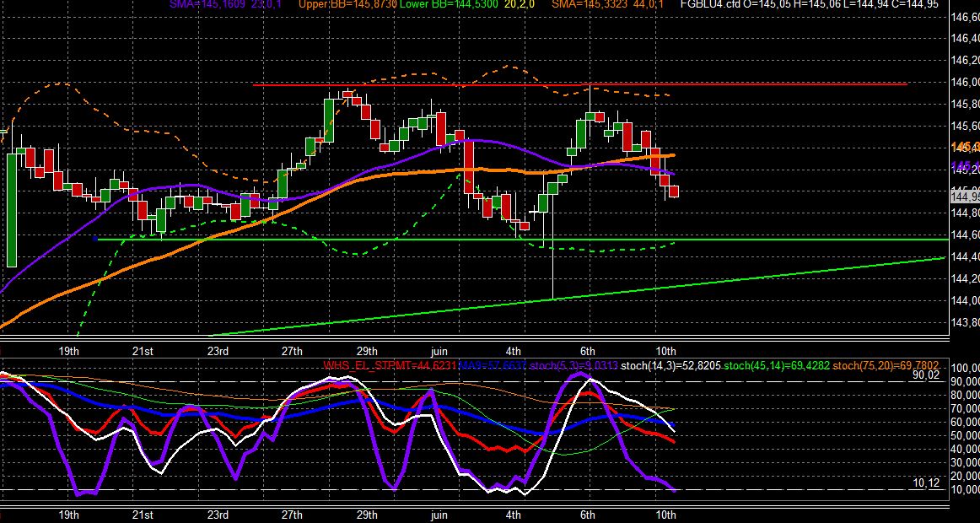Click '23rd' on the price chart date axis
This screenshot has width=980, height=523.
[217, 351]
